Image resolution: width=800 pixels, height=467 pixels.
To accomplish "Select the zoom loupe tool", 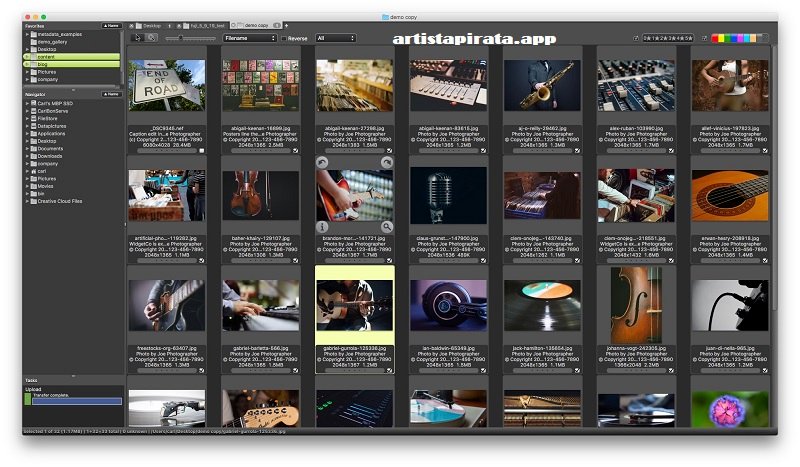I will coord(152,38).
